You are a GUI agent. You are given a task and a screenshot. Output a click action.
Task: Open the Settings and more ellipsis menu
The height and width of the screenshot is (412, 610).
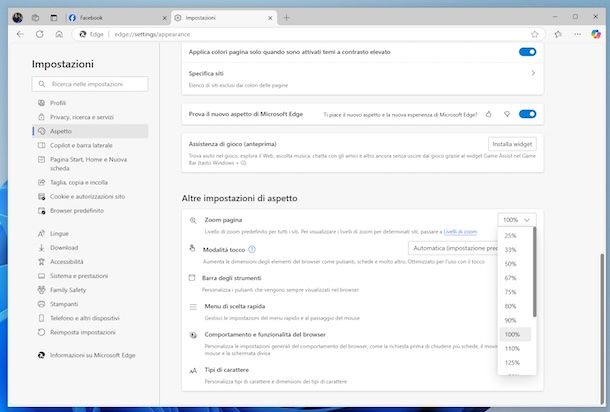pyautogui.click(x=577, y=34)
